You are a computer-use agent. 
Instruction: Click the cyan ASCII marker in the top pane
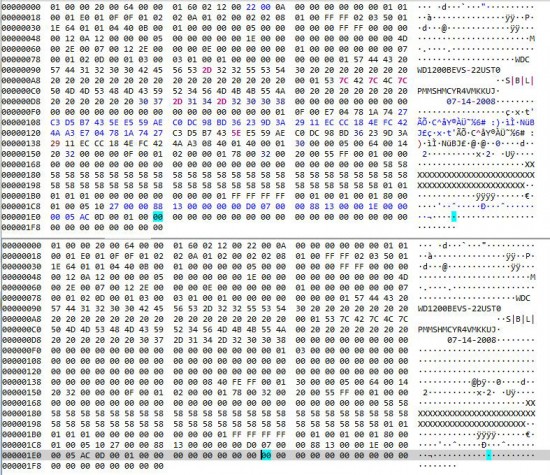click(x=454, y=217)
